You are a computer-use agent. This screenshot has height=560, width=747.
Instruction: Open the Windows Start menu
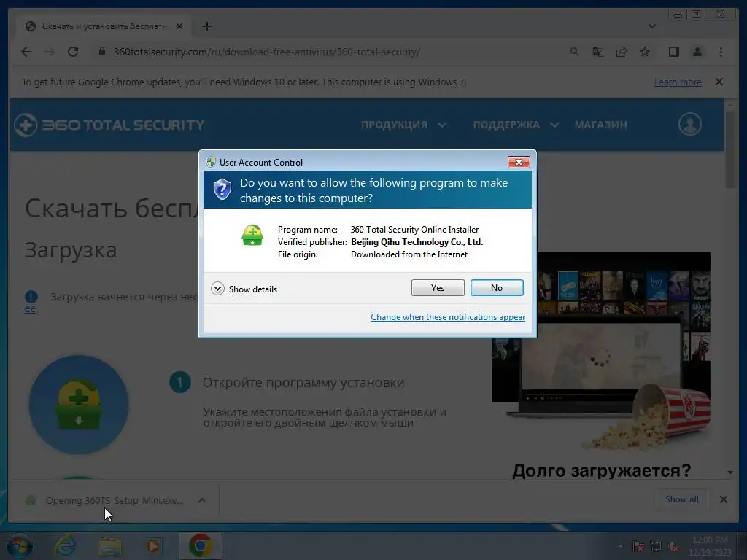point(20,546)
